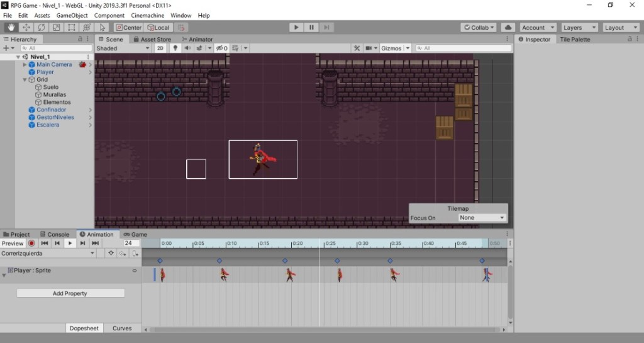Click the Add Property button
644x343 pixels.
(x=70, y=293)
